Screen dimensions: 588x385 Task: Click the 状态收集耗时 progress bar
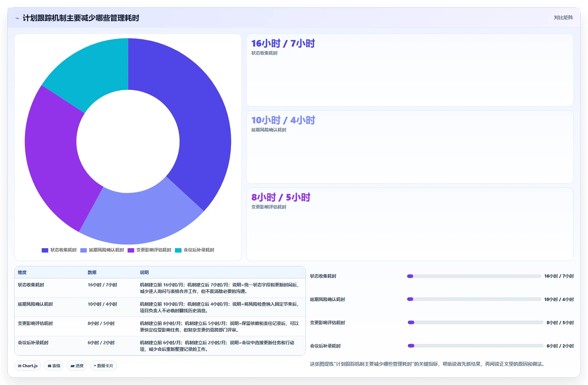click(474, 276)
